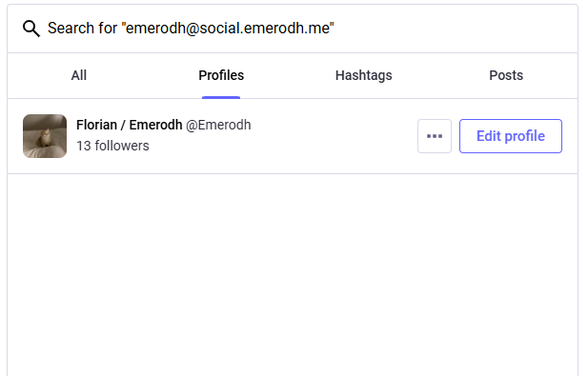The image size is (588, 376).
Task: Click the 13 followers count
Action: coord(112,146)
